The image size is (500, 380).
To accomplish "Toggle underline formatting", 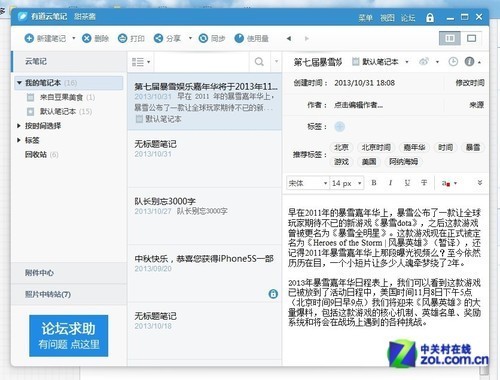I will (x=407, y=183).
